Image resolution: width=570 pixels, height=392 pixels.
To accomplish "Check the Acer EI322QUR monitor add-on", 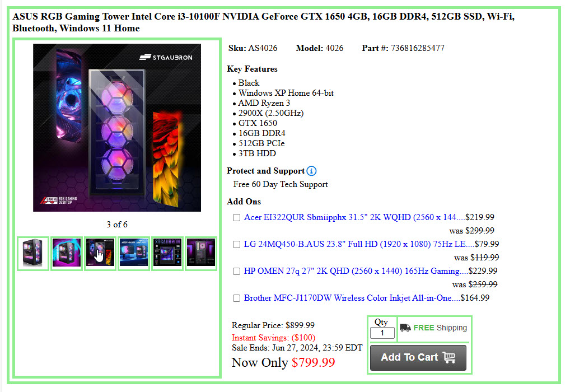I will [236, 217].
